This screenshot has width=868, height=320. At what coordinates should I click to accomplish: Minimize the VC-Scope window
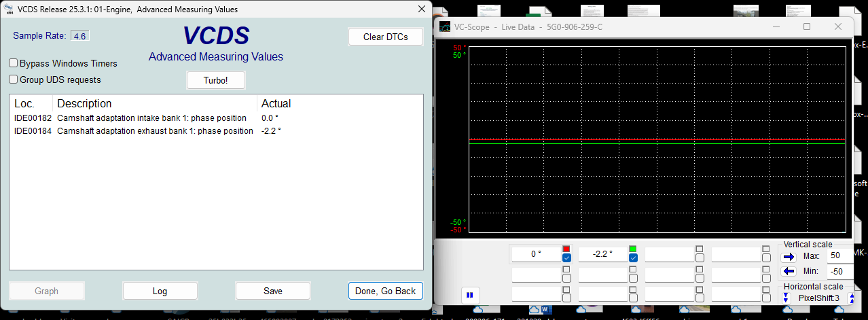(x=776, y=26)
